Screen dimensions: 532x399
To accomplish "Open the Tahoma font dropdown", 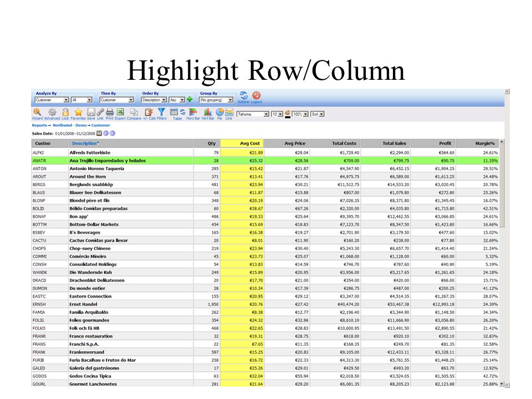I will pyautogui.click(x=253, y=114).
